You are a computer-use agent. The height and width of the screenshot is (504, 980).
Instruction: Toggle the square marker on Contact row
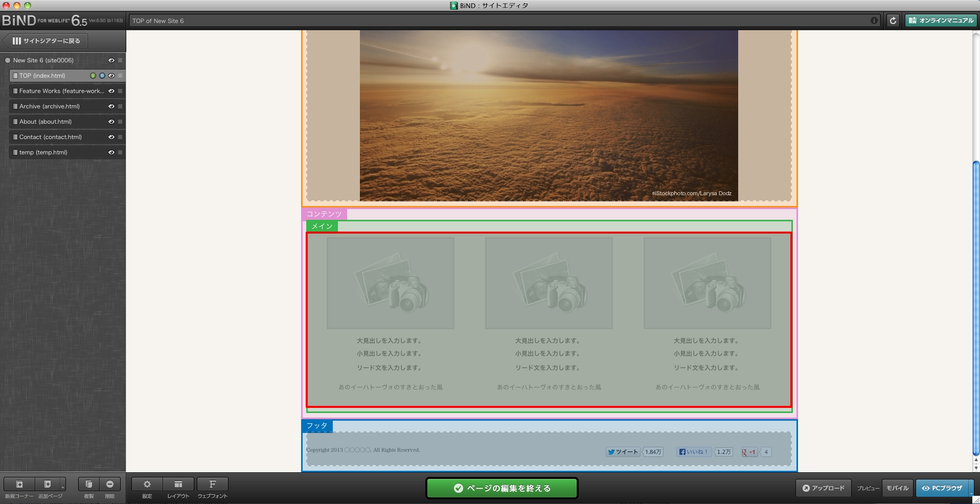pos(120,137)
